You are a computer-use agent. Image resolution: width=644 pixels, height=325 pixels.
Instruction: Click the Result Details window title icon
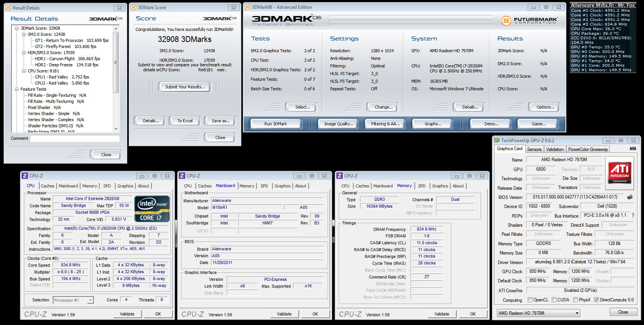coord(8,8)
